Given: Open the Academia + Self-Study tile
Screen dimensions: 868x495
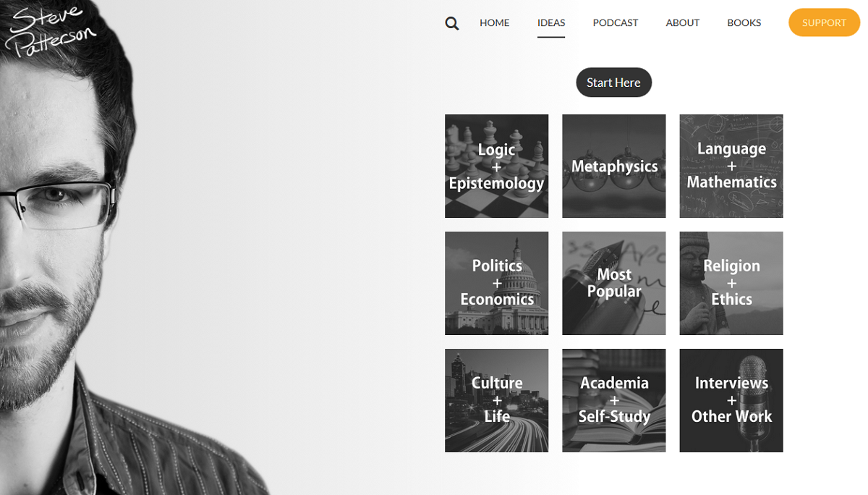Looking at the screenshot, I should [614, 400].
